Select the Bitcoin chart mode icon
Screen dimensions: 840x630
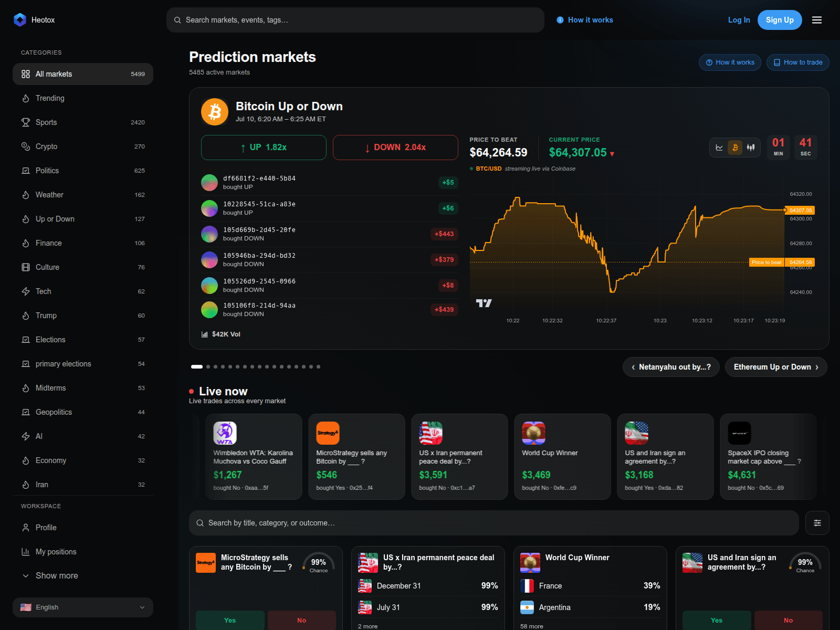(735, 148)
